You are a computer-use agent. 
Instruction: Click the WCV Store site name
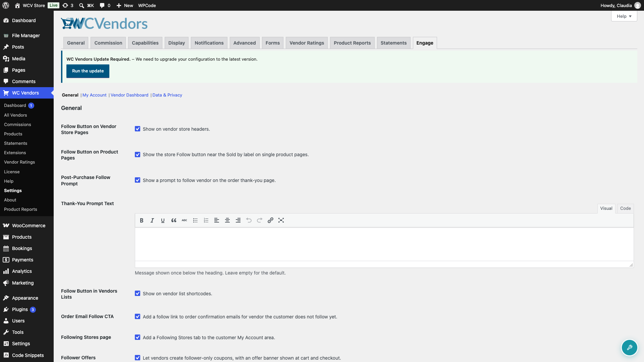point(30,5)
